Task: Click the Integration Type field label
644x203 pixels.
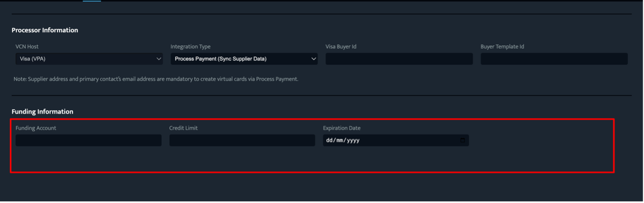Action: tap(191, 47)
